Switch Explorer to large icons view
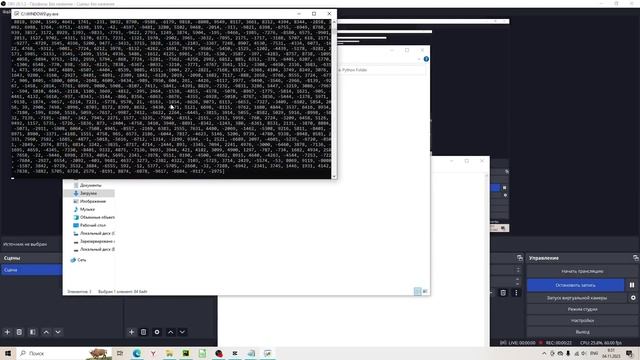 pyautogui.click(x=425, y=291)
